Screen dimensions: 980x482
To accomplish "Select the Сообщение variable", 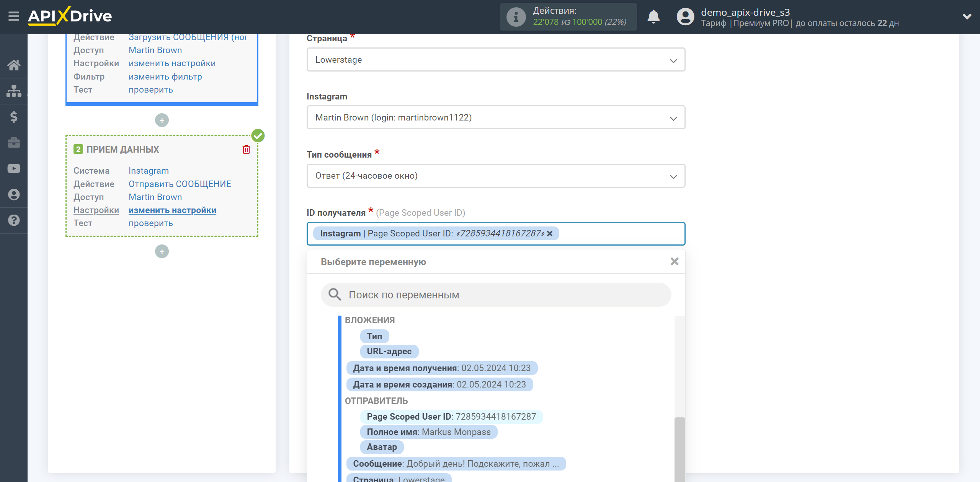I will click(x=456, y=464).
